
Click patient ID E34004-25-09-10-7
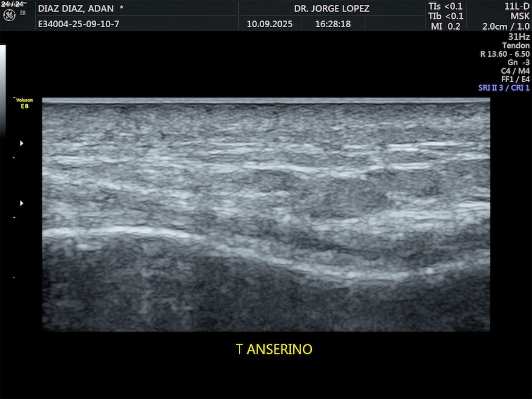79,24
